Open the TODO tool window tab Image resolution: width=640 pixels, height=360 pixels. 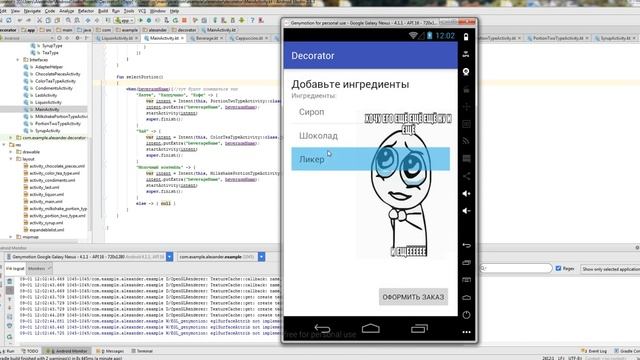(30, 351)
